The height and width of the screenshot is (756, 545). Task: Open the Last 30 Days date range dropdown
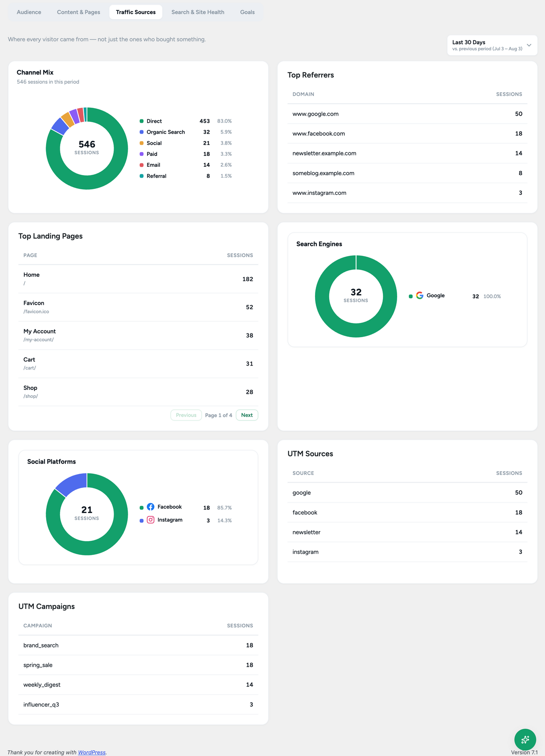tap(492, 45)
